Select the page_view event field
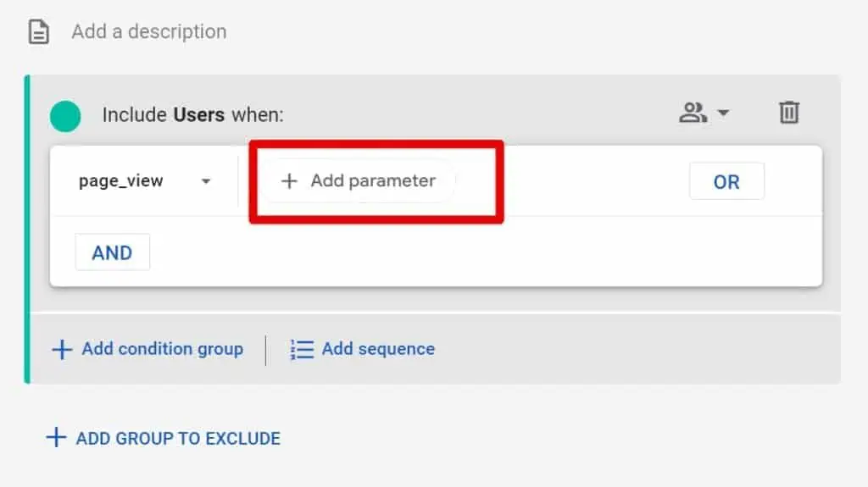This screenshot has height=487, width=868. click(x=143, y=181)
